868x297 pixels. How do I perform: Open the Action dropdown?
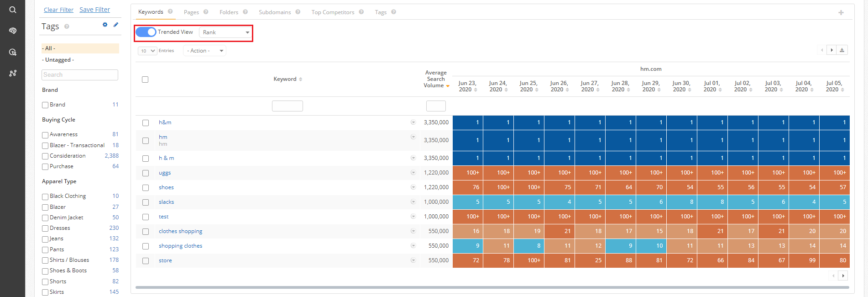pos(205,51)
